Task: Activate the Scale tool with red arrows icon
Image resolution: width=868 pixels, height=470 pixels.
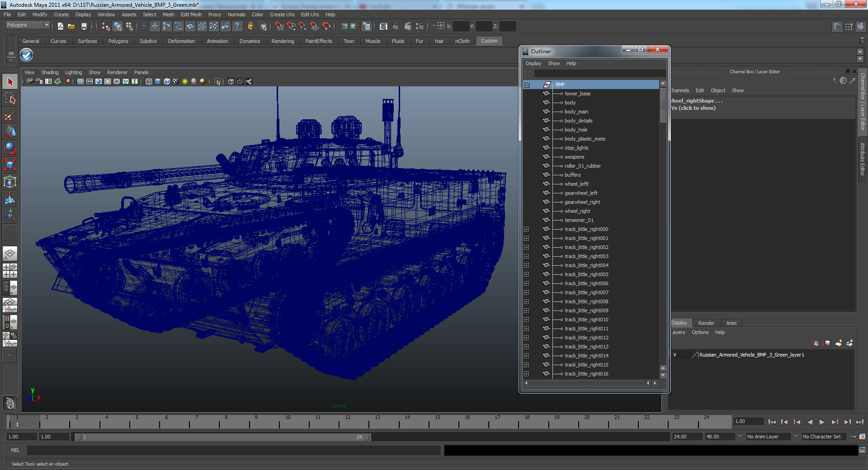Action: click(x=10, y=165)
